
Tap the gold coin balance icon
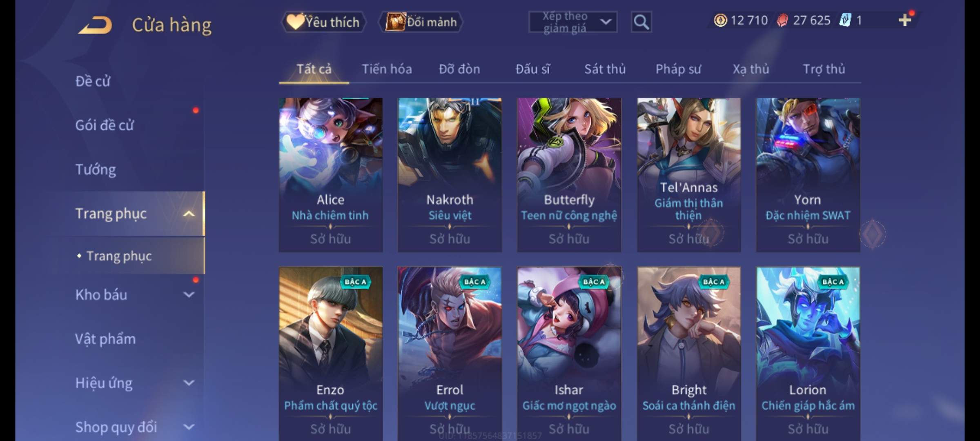pos(720,20)
